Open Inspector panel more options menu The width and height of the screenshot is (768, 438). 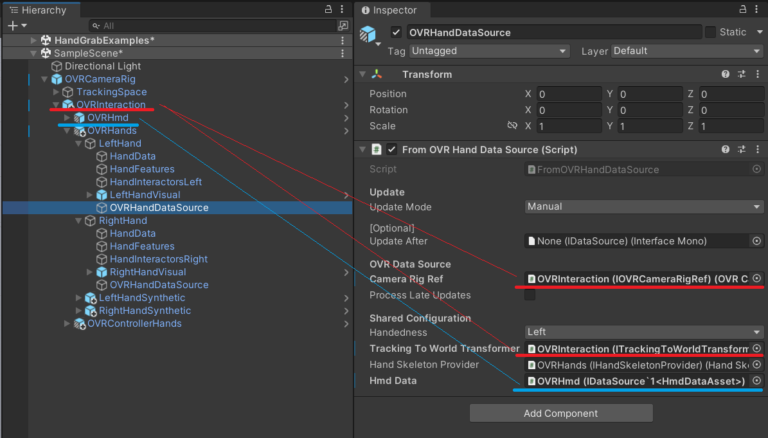tap(757, 9)
